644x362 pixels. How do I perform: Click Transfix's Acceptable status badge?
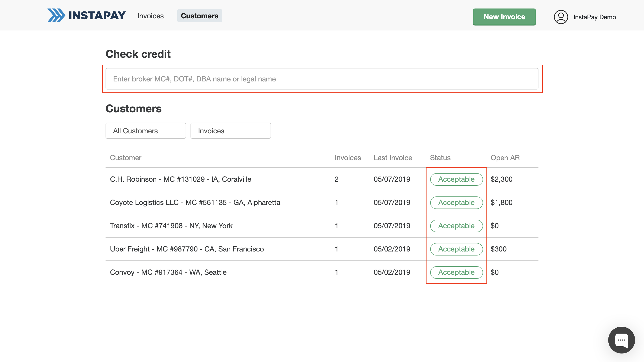pyautogui.click(x=456, y=226)
